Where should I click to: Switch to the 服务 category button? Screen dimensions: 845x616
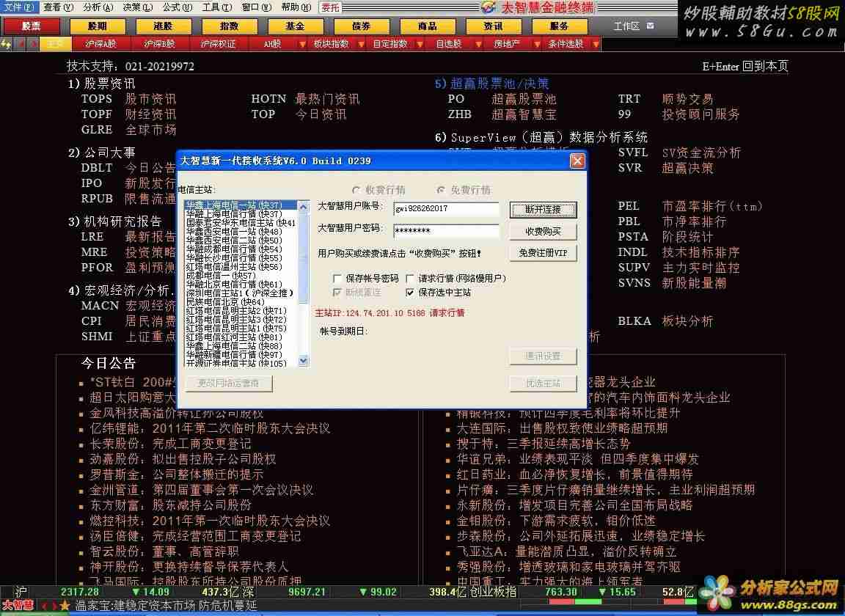point(559,26)
